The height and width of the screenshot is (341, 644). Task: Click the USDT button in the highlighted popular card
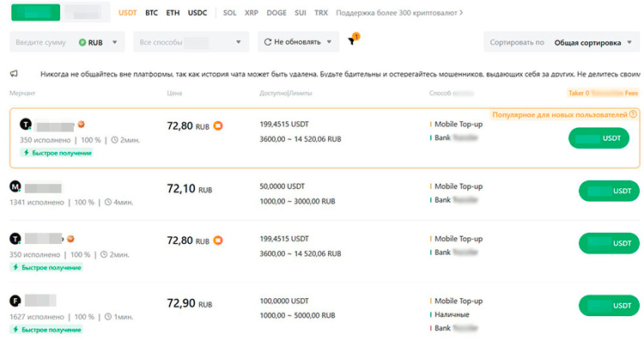point(598,138)
